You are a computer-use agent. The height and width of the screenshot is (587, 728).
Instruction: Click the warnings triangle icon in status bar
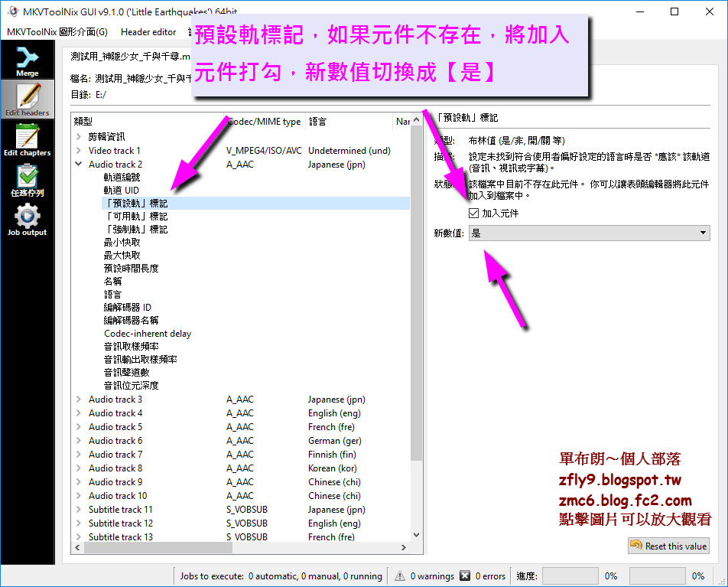[x=400, y=576]
